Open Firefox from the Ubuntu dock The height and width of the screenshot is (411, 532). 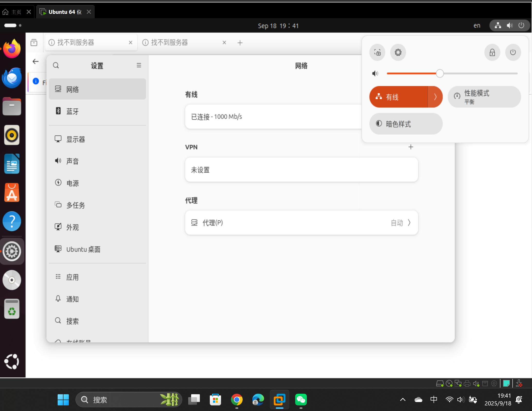12,48
